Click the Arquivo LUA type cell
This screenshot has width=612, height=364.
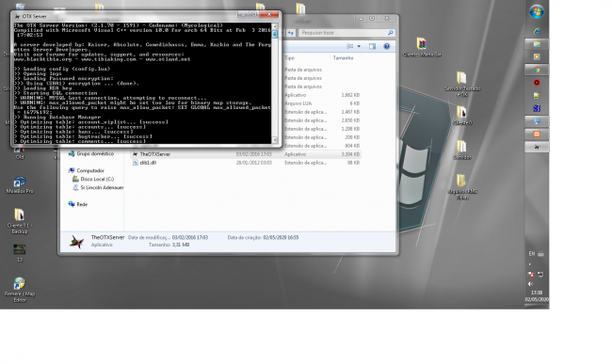(x=298, y=103)
